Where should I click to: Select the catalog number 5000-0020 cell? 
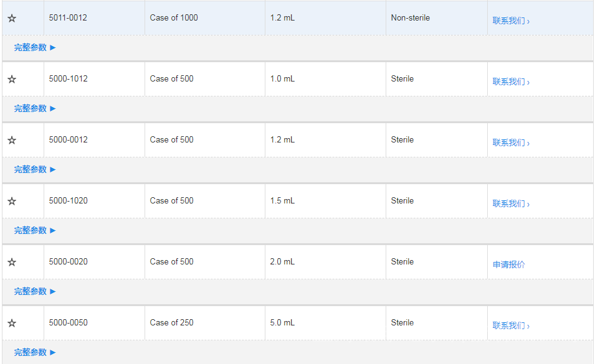tap(69, 262)
